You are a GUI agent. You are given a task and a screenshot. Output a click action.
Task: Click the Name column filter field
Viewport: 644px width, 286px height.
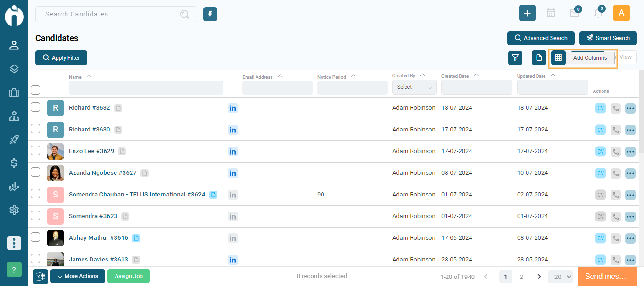tap(146, 88)
